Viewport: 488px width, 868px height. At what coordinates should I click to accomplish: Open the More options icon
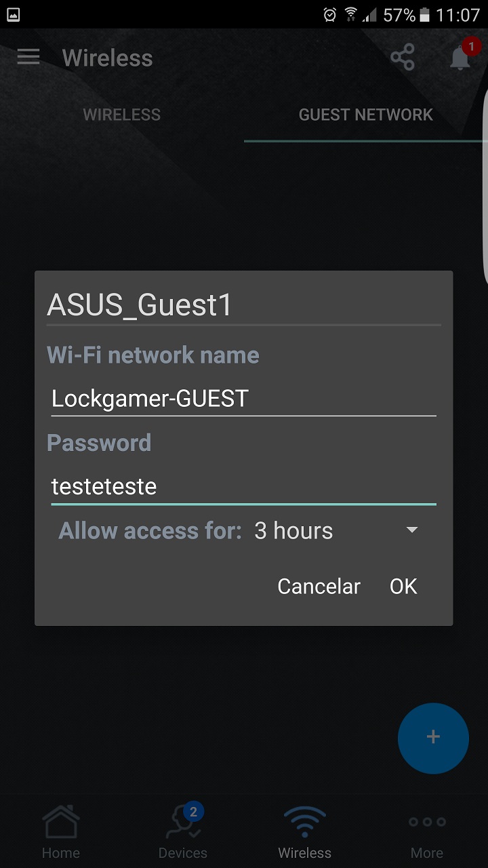point(427,832)
